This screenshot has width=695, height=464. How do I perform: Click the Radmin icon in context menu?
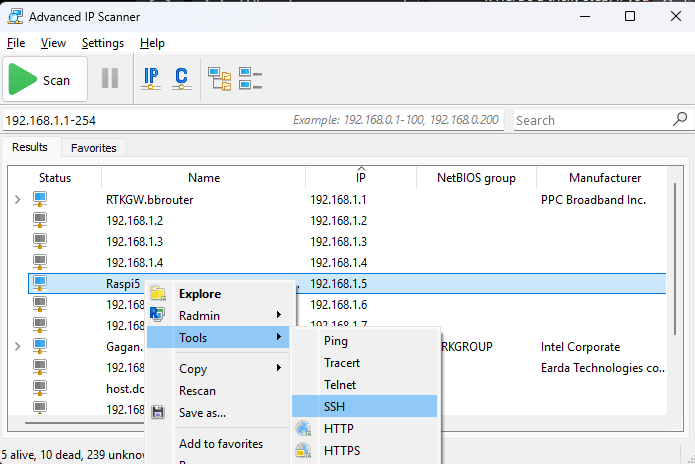click(x=157, y=315)
